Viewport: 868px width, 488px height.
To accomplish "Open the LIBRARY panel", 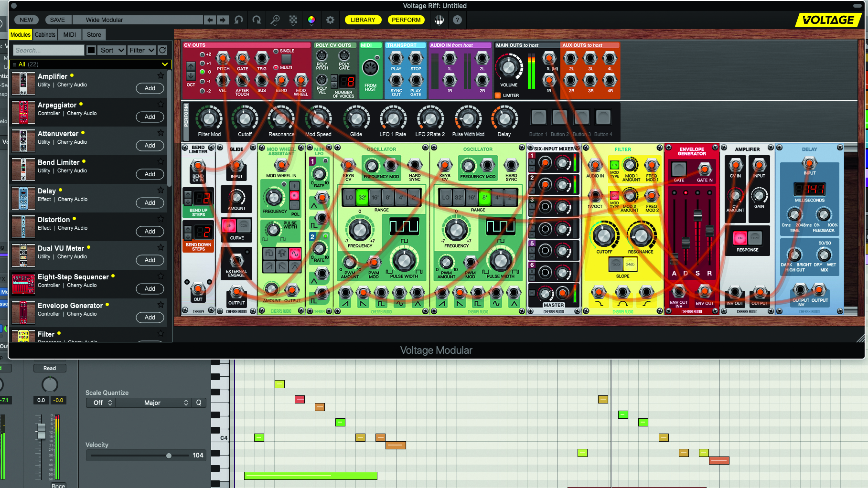I will (x=363, y=20).
